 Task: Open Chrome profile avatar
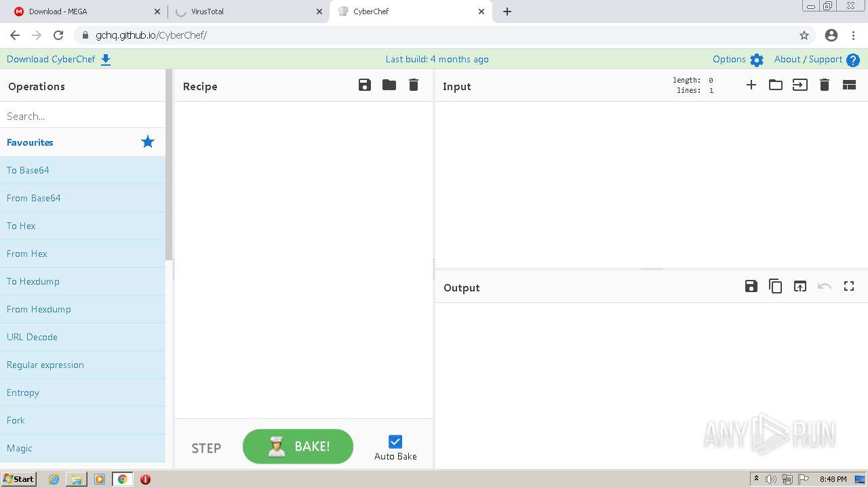tap(831, 35)
